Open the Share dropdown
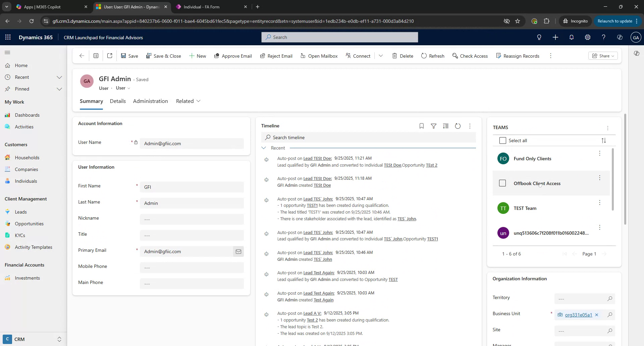The height and width of the screenshot is (346, 644). point(603,56)
